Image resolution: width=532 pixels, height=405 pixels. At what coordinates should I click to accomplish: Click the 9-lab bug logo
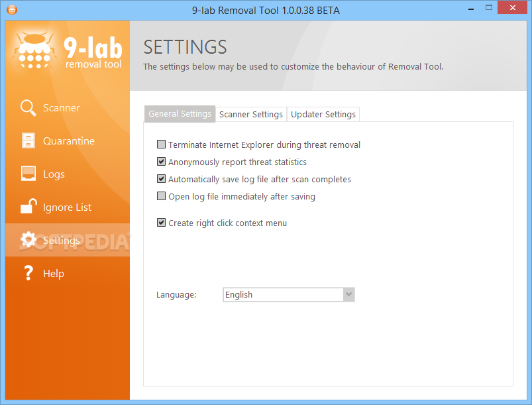34,50
